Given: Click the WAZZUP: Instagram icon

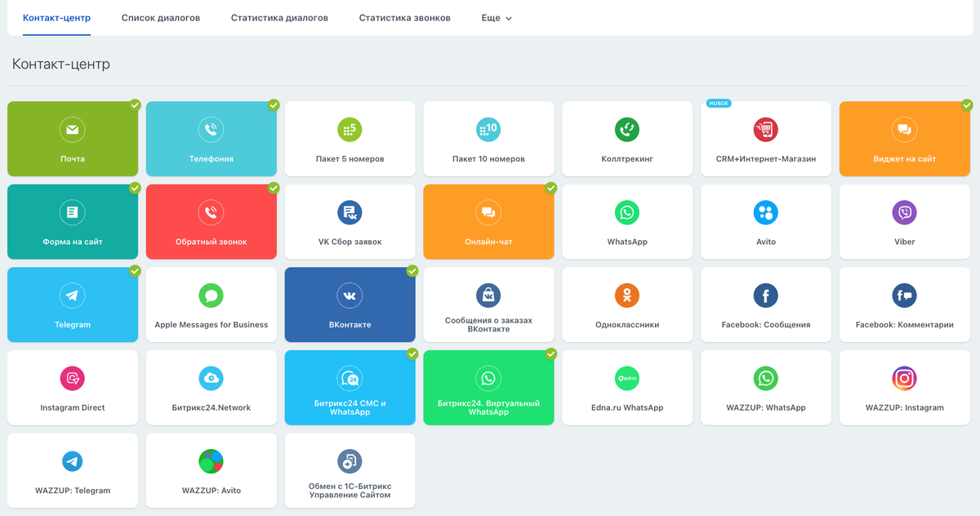Looking at the screenshot, I should pyautogui.click(x=904, y=378).
